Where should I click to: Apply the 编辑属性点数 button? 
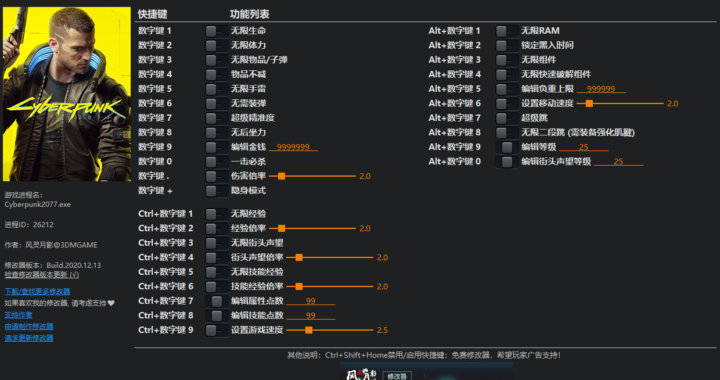(x=216, y=301)
